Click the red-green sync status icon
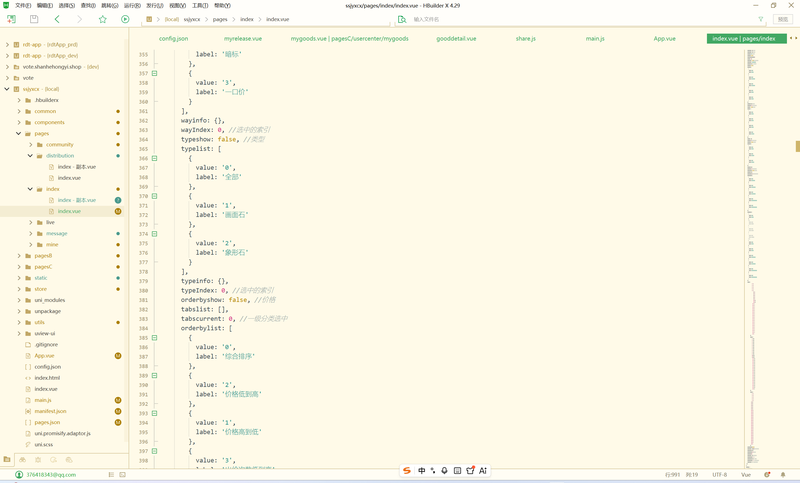Viewport: 800px width, 483px height. point(767,474)
